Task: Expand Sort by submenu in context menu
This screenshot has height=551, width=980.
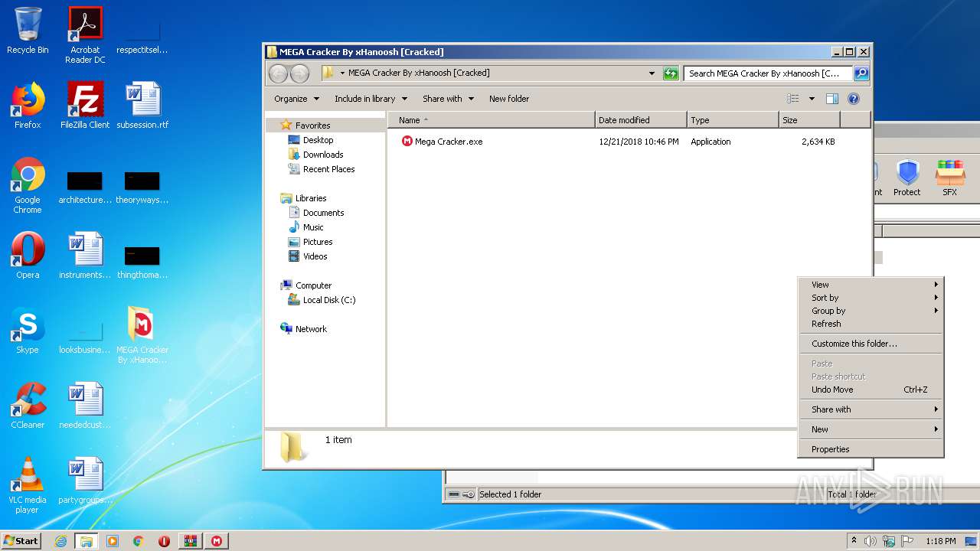Action: (x=871, y=298)
